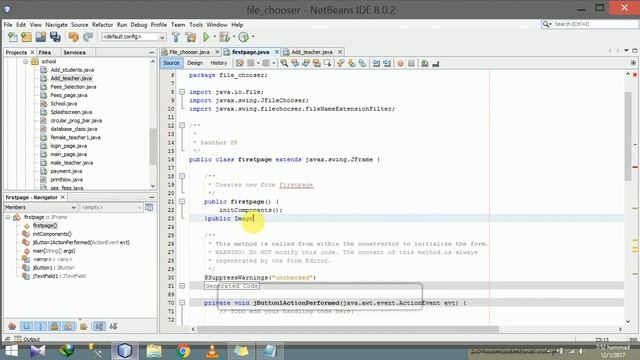Expand the Generated Code fold
Screen dimensions: 640x360
(182, 286)
